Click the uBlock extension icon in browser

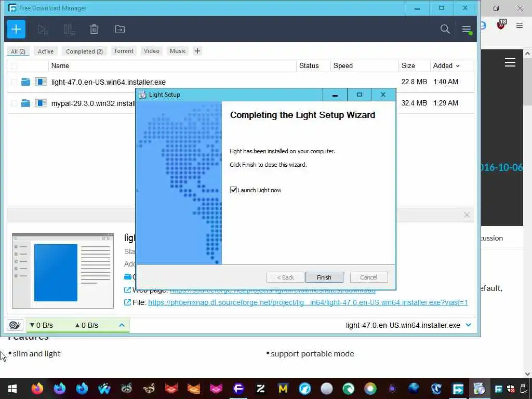501,24
